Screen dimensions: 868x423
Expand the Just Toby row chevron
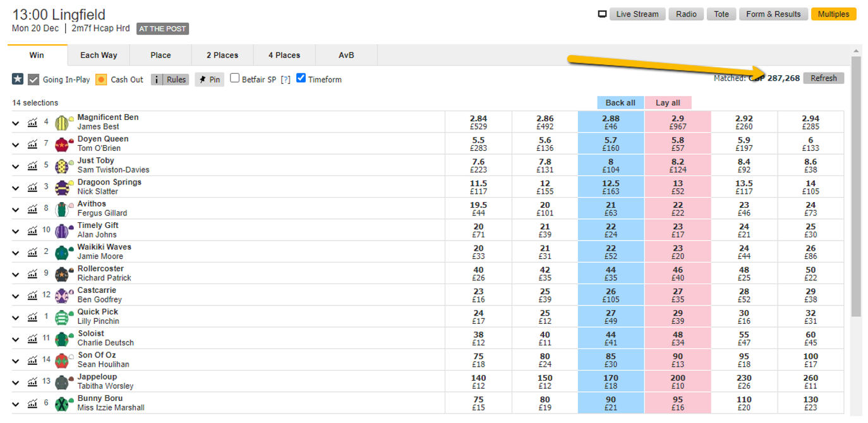[x=16, y=166]
